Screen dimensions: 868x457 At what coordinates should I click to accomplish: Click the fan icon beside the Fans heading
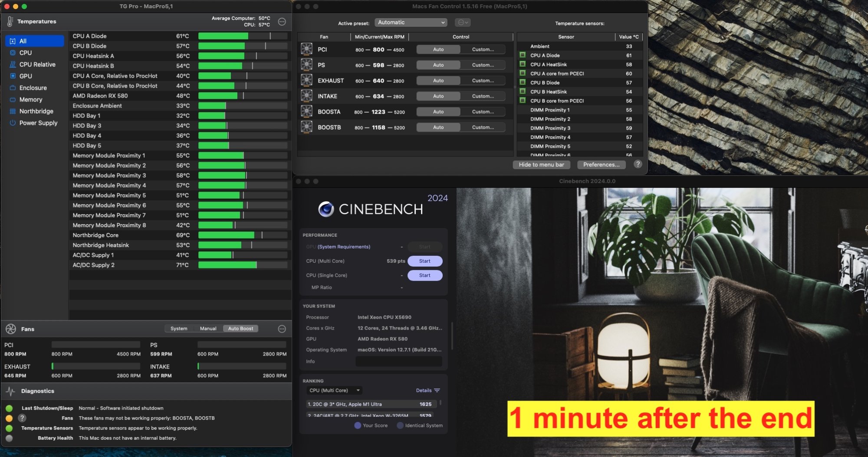[11, 329]
